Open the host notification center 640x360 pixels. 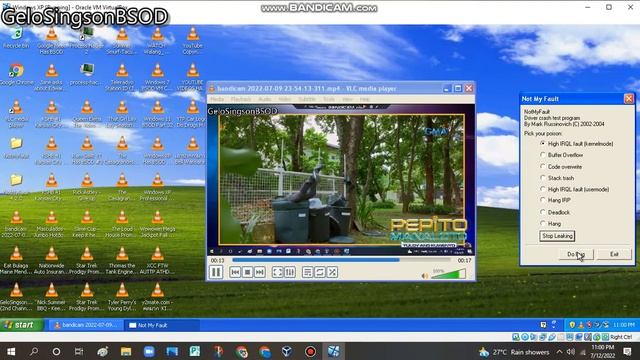coord(628,351)
